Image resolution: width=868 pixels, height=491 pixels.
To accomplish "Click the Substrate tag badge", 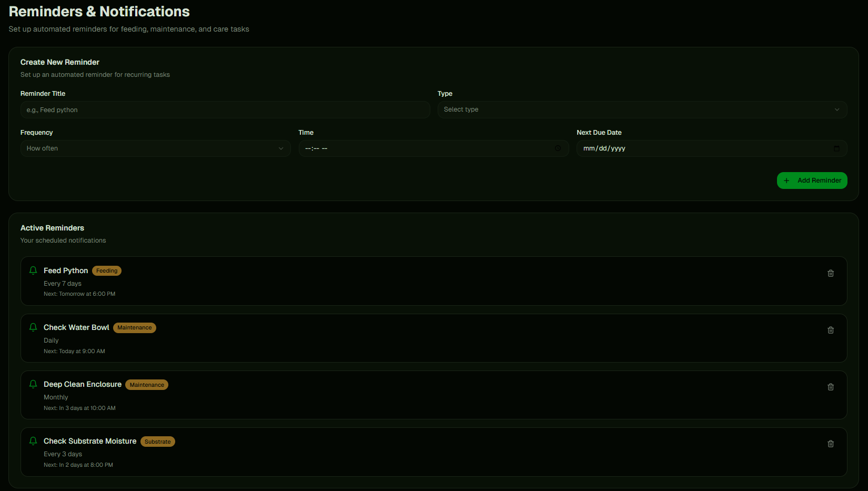I will 157,442.
